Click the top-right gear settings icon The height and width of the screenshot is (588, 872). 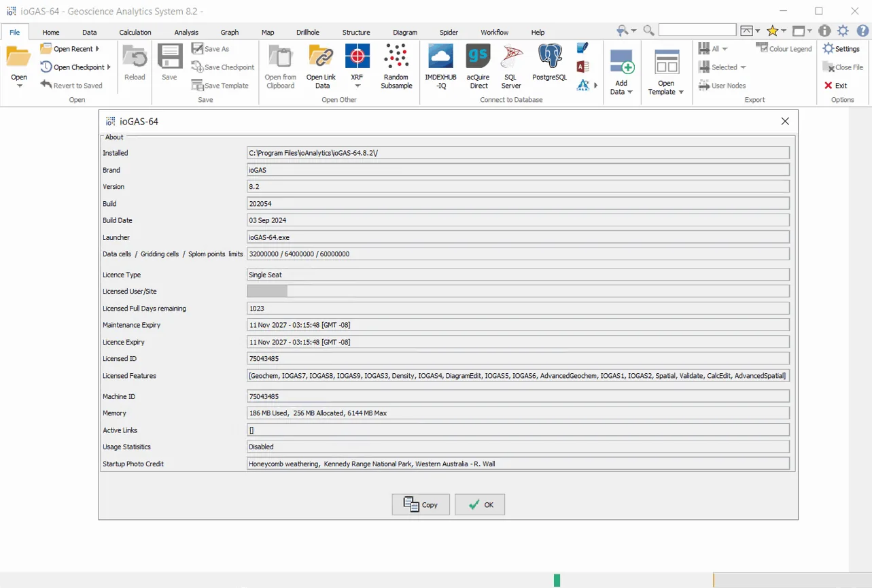point(843,31)
